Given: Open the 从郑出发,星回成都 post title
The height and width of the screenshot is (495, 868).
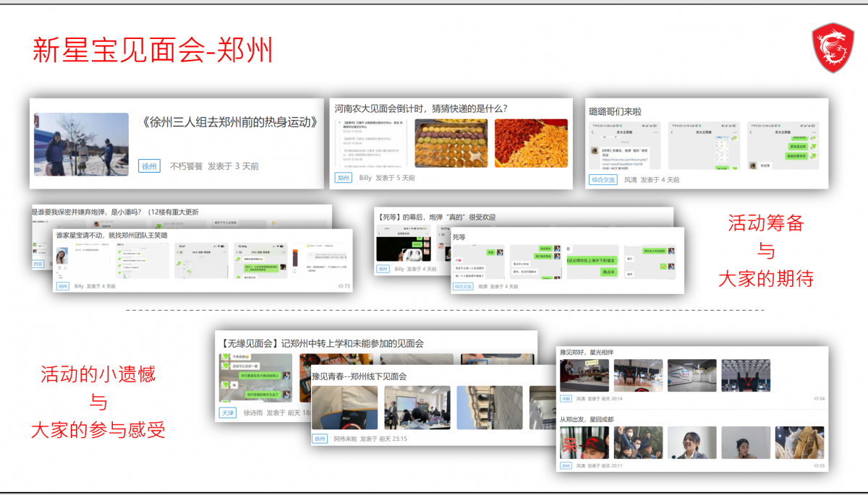Looking at the screenshot, I should coord(587,419).
